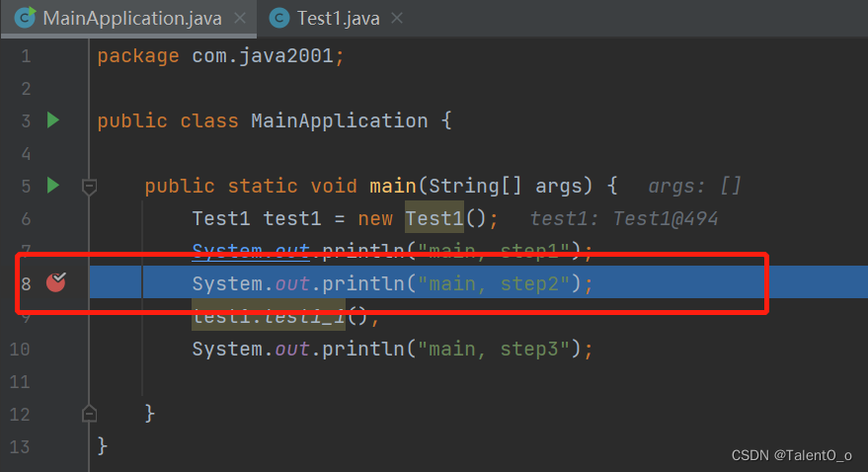Click 'MainApplication' class name on line 3
The width and height of the screenshot is (868, 472).
tap(340, 120)
